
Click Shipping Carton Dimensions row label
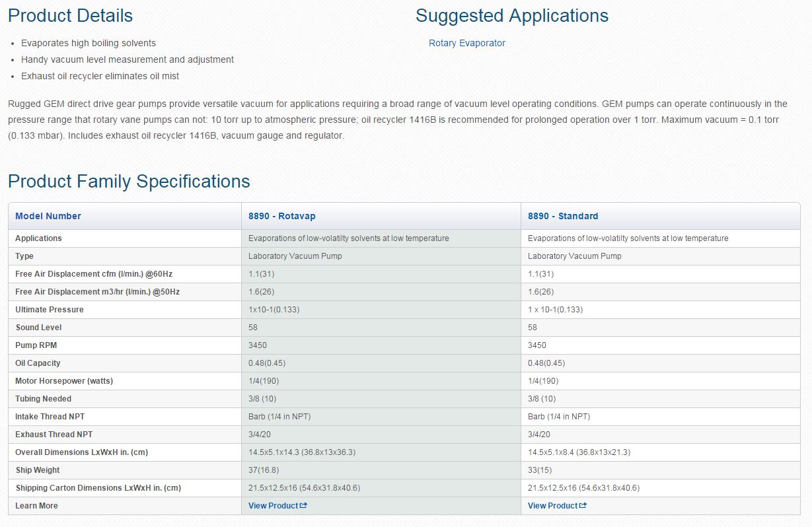click(98, 488)
